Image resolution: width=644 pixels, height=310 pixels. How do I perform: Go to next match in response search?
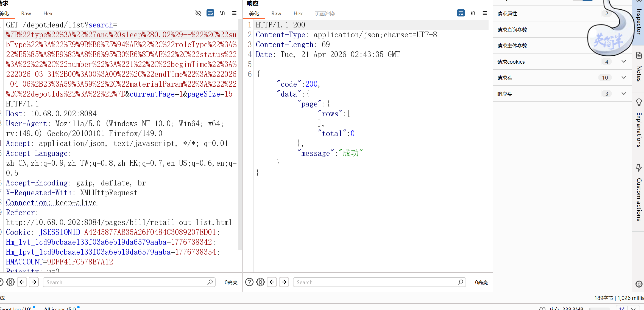click(284, 282)
